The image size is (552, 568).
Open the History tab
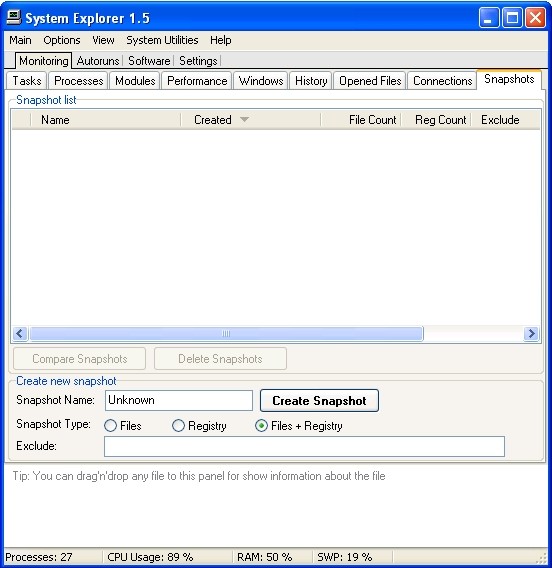point(311,81)
